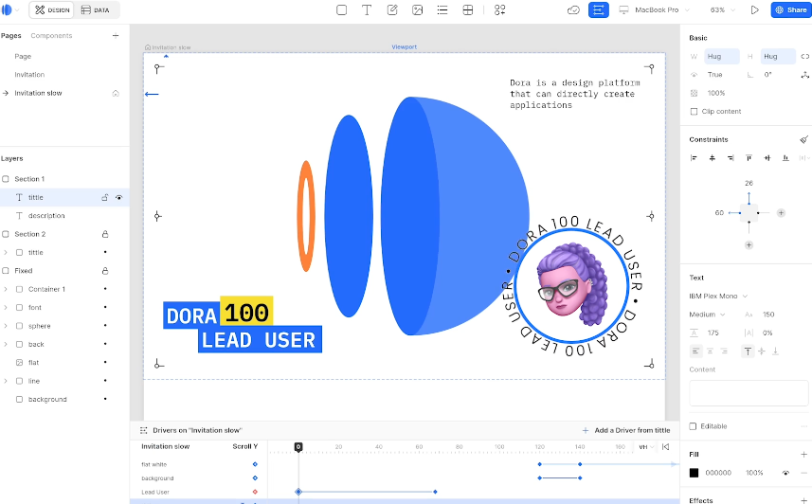
Task: Align top in Constraints
Action: point(749,158)
